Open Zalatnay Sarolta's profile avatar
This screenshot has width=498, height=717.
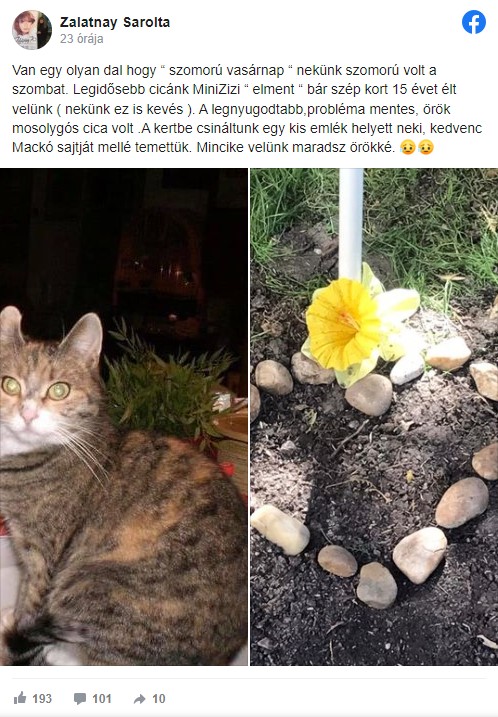tap(32, 30)
